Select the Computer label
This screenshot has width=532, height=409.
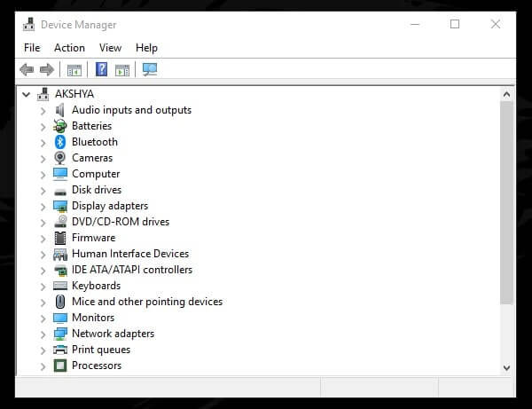coord(96,174)
